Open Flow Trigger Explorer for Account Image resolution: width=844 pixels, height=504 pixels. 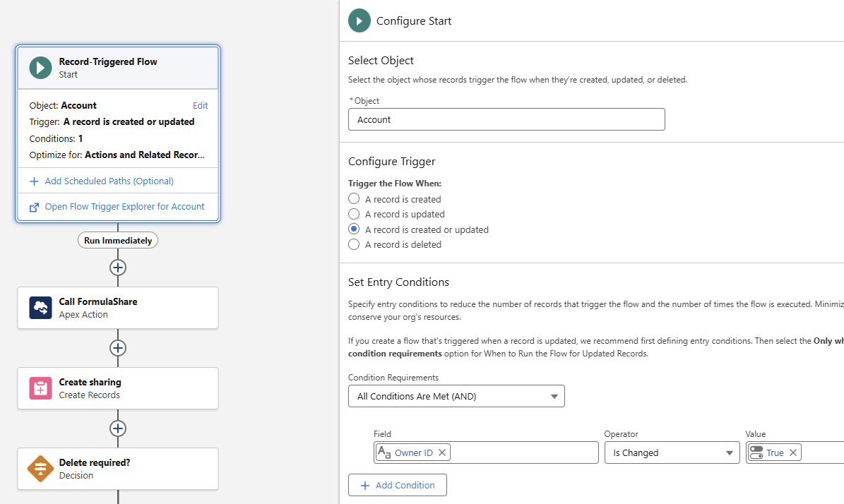123,206
